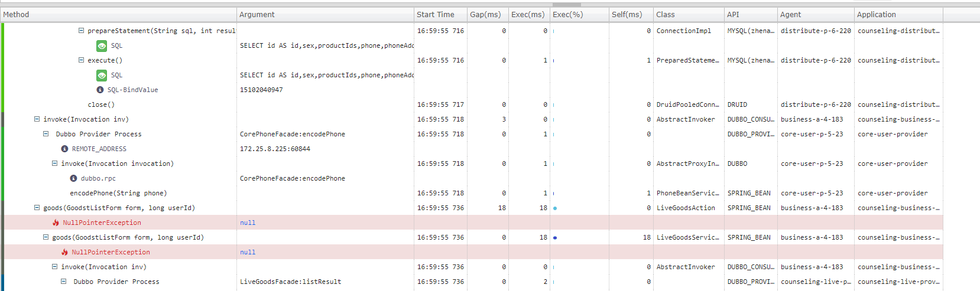Screen dimensions: 980x291
Task: Click the Gap(ms) column header
Action: coord(488,14)
